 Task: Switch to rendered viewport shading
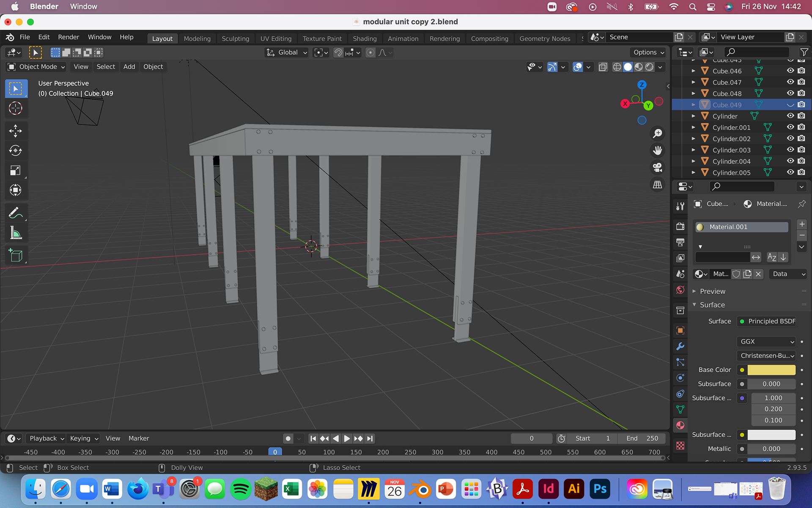(x=649, y=67)
